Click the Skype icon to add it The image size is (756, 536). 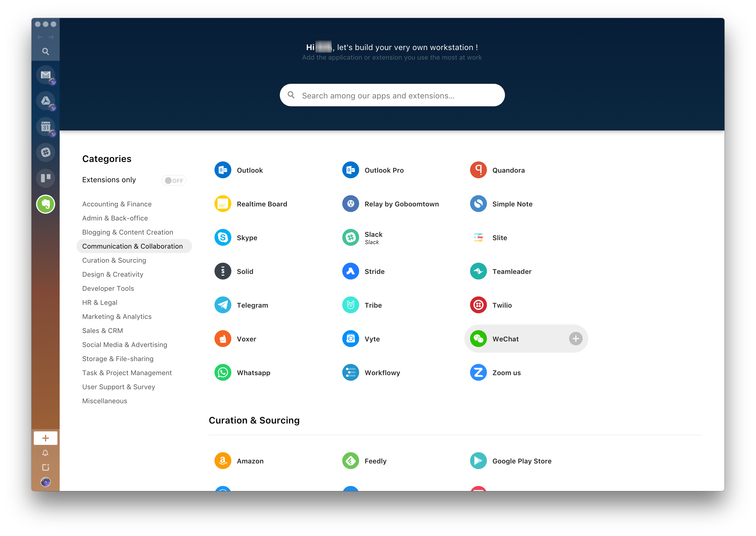223,237
